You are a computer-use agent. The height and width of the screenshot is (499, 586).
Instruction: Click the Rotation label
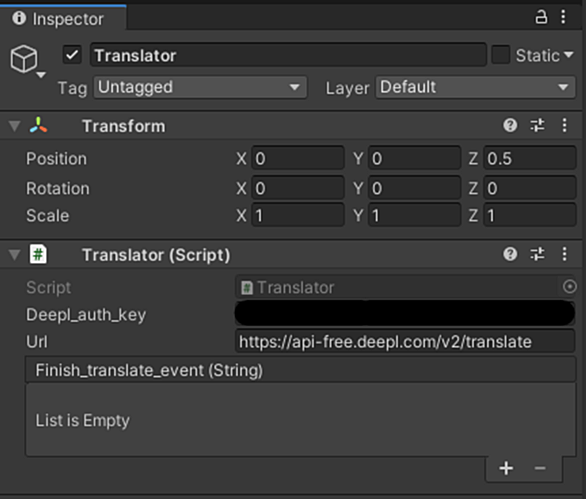click(x=58, y=188)
